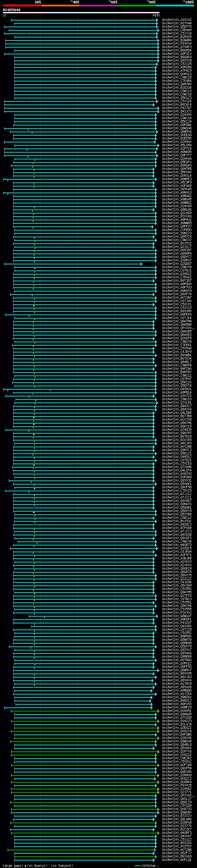Click the 'Large gaps' legend text
This screenshot has width=197, height=868.
tap(13, 865)
